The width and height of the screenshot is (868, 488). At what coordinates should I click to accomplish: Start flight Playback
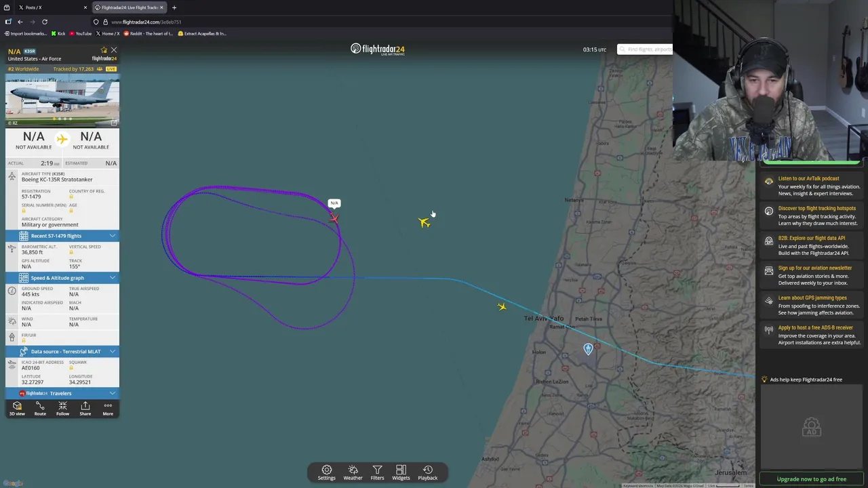(428, 472)
